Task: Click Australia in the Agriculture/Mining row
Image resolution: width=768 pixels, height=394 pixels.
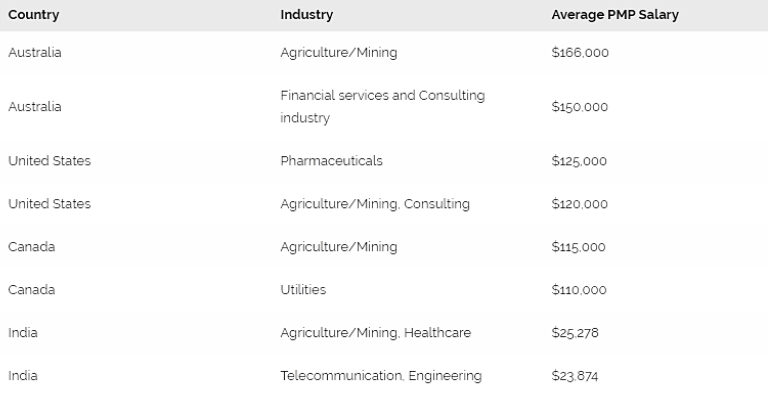Action: coord(35,52)
